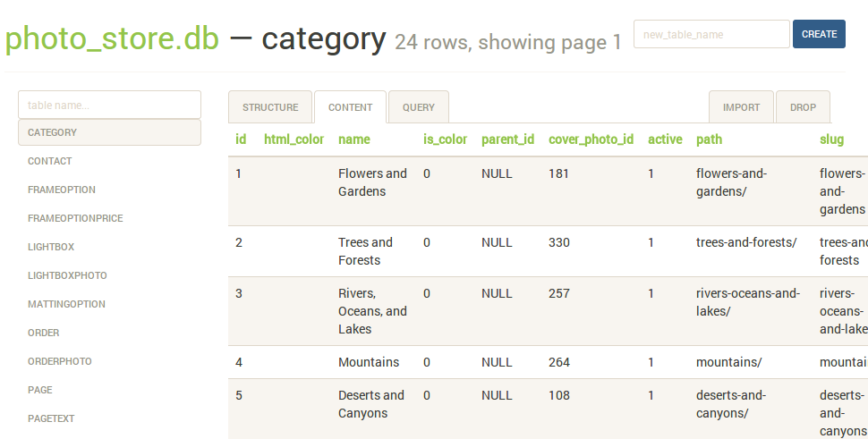Sort by the html_color column header
This screenshot has height=439, width=868.
coord(294,139)
